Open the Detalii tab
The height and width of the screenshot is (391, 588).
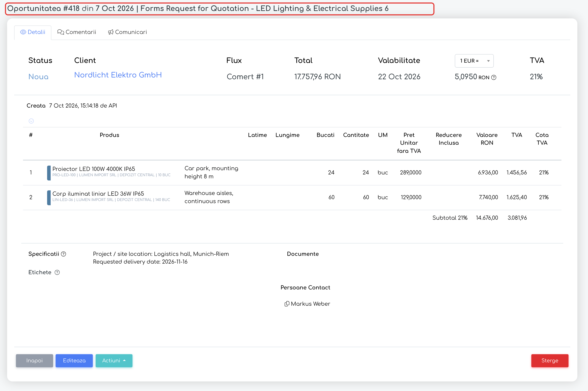[x=33, y=32]
